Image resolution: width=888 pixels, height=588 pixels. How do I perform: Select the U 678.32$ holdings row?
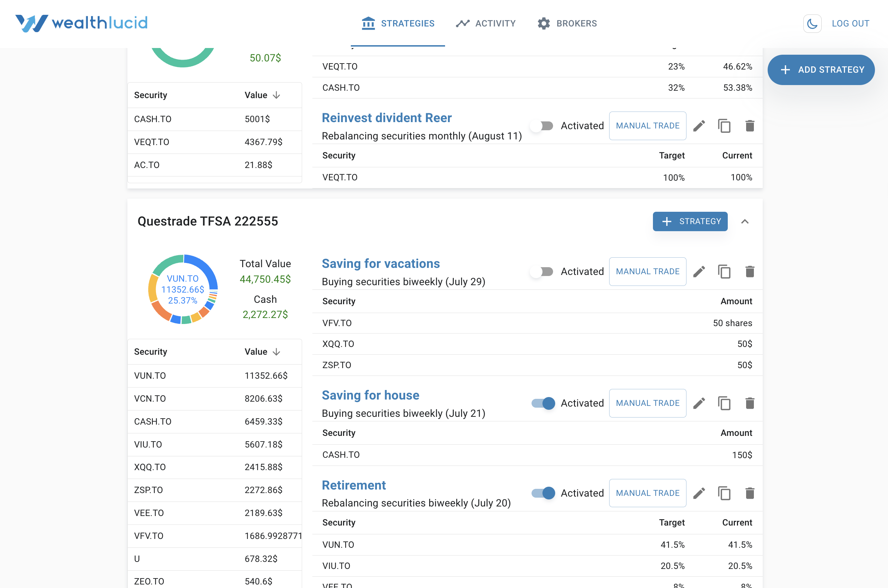pyautogui.click(x=215, y=559)
